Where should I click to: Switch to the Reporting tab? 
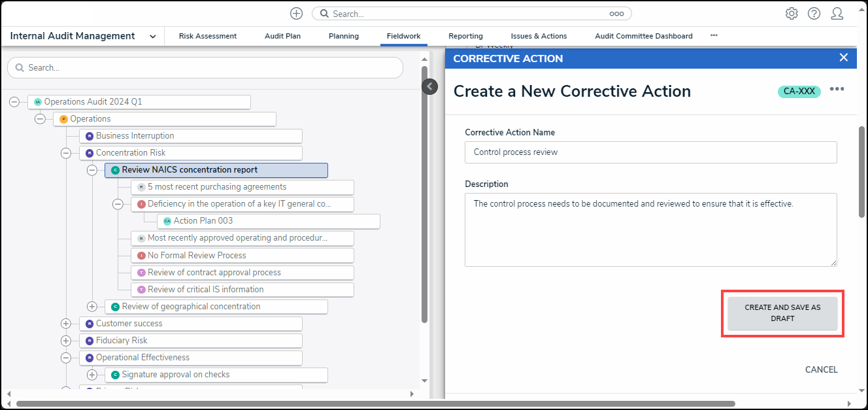pyautogui.click(x=465, y=36)
